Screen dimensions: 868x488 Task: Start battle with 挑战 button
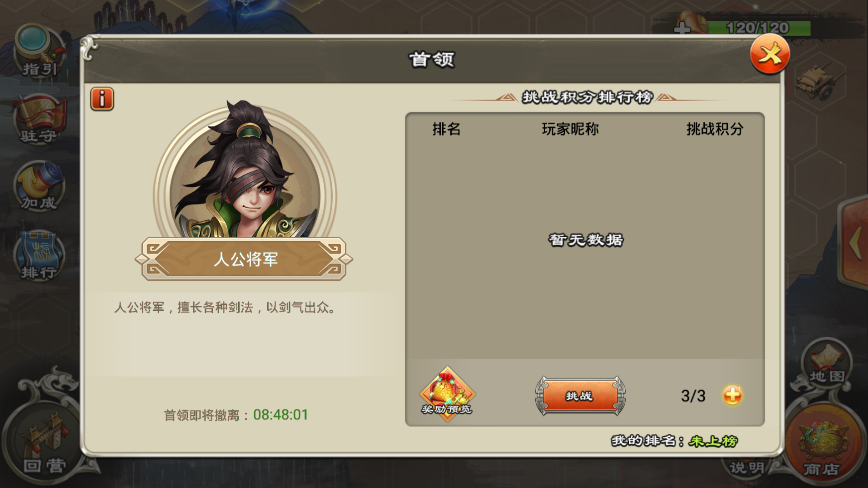pyautogui.click(x=580, y=396)
